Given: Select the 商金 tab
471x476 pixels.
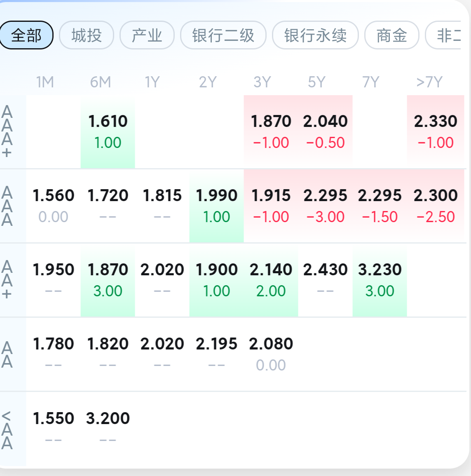Looking at the screenshot, I should click(x=391, y=35).
